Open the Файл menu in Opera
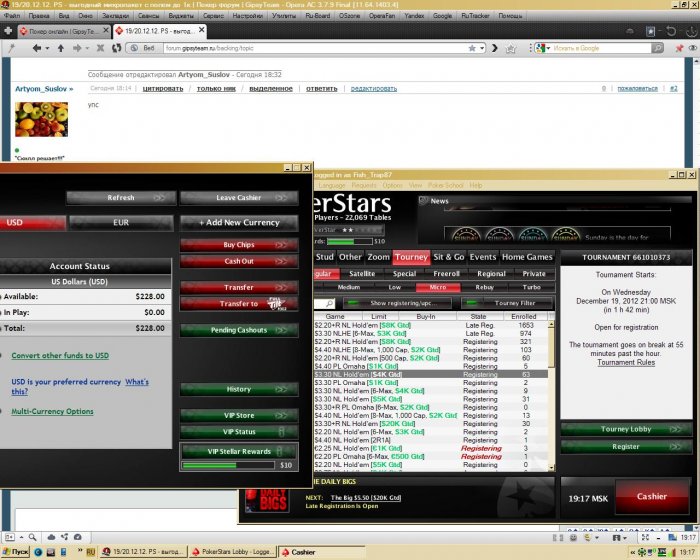 click(12, 16)
